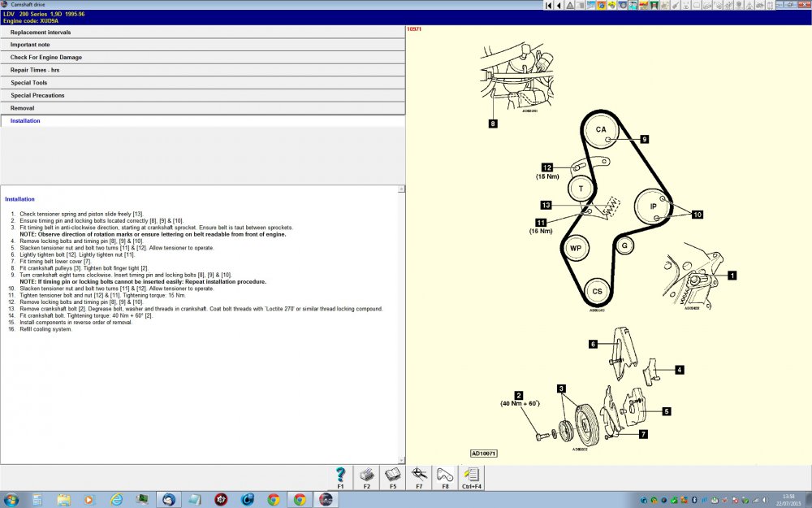The width and height of the screenshot is (812, 508).
Task: Click the previous arrow icon in top toolbar
Action: 559,6
